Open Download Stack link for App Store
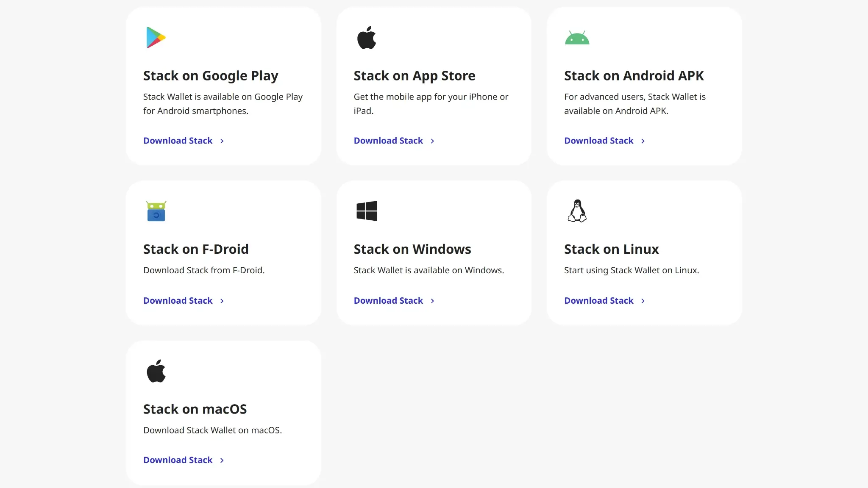The height and width of the screenshot is (488, 868). (x=388, y=141)
